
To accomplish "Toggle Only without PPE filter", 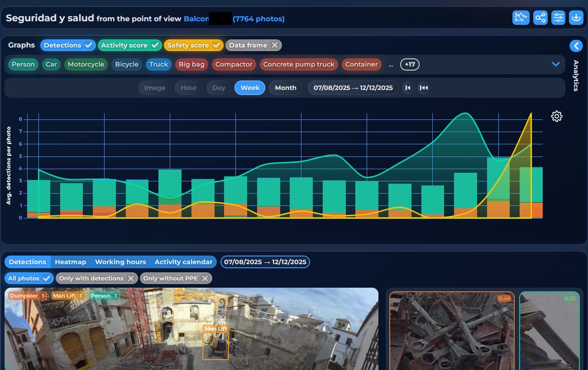I will coord(176,278).
